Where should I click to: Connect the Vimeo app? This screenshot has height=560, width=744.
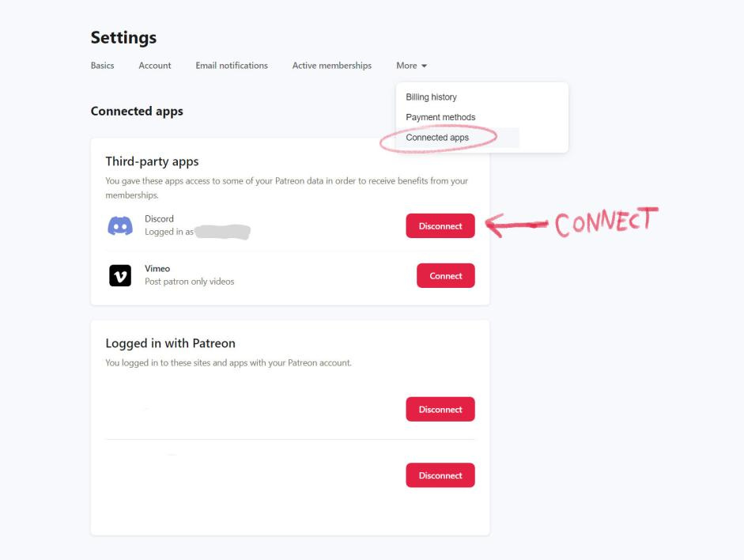(x=446, y=276)
